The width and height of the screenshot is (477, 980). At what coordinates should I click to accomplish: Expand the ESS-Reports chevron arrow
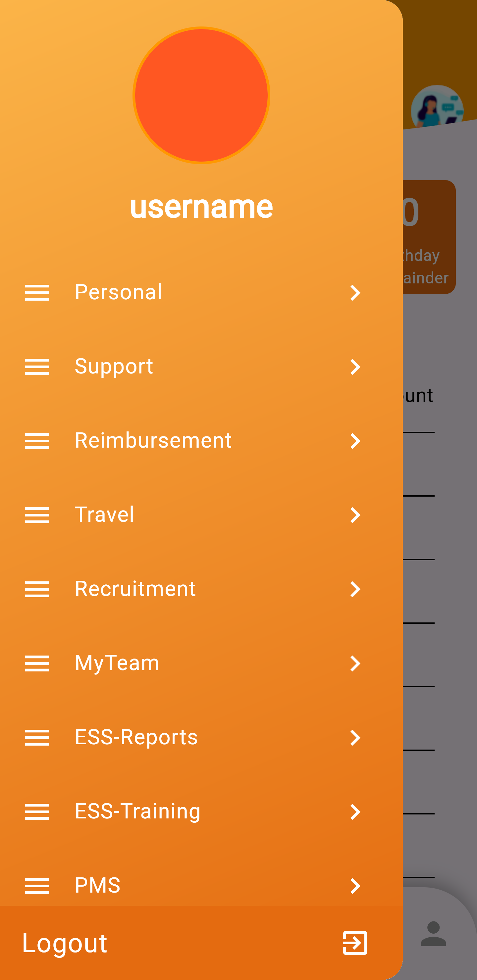[355, 738]
